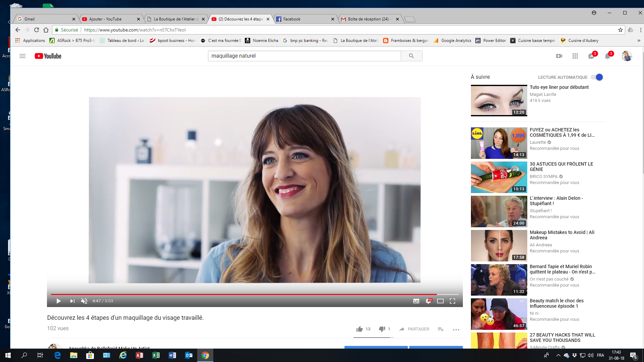Open Windows taskbar search
The height and width of the screenshot is (362, 644).
point(24,355)
